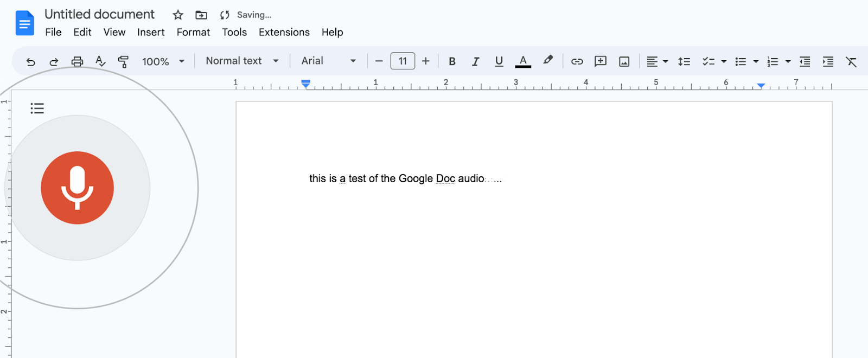Open line and paragraph spacing icon
The height and width of the screenshot is (358, 868).
coord(684,61)
